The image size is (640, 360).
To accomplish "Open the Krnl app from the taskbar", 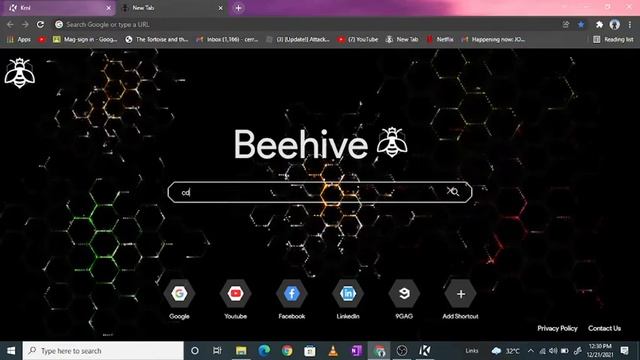I will click(x=425, y=351).
